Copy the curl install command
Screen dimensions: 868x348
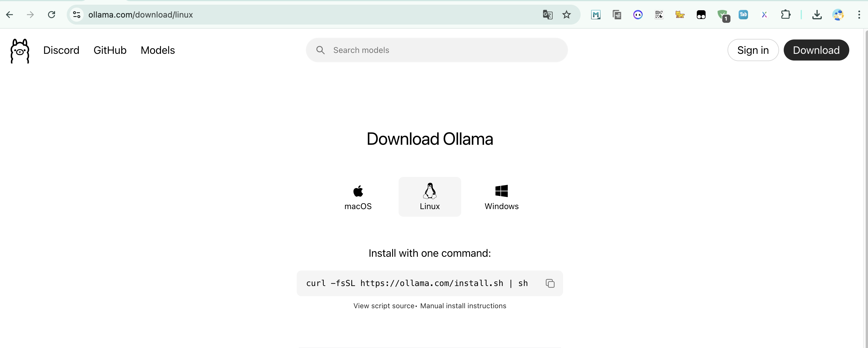coord(550,283)
